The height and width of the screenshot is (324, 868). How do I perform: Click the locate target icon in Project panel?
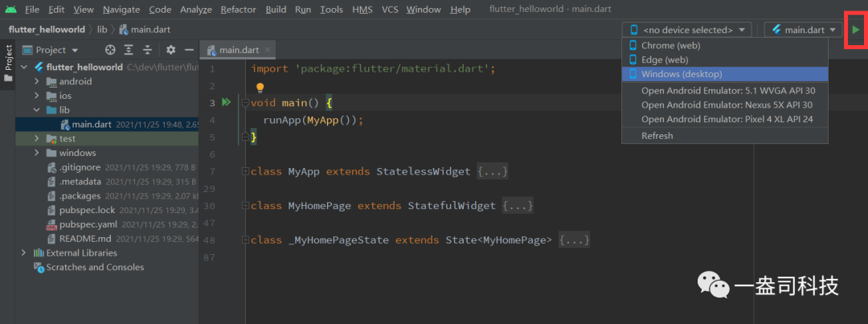pos(110,50)
